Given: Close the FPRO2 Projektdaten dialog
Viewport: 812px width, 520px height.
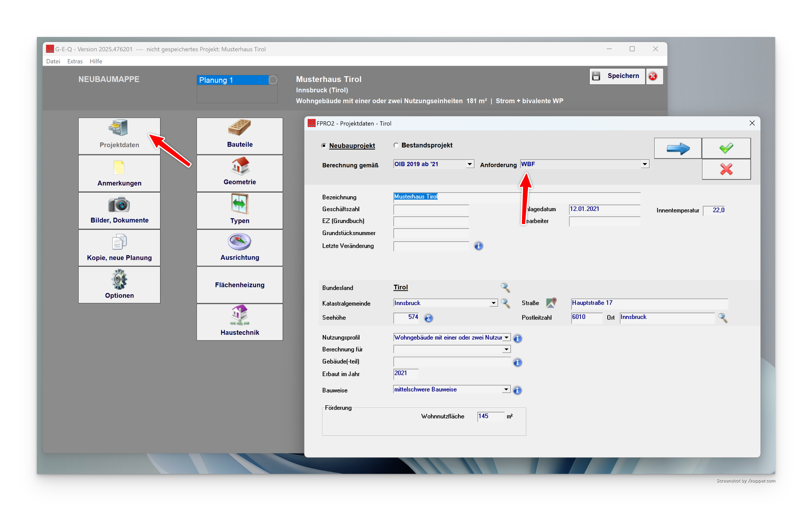Looking at the screenshot, I should click(x=752, y=123).
